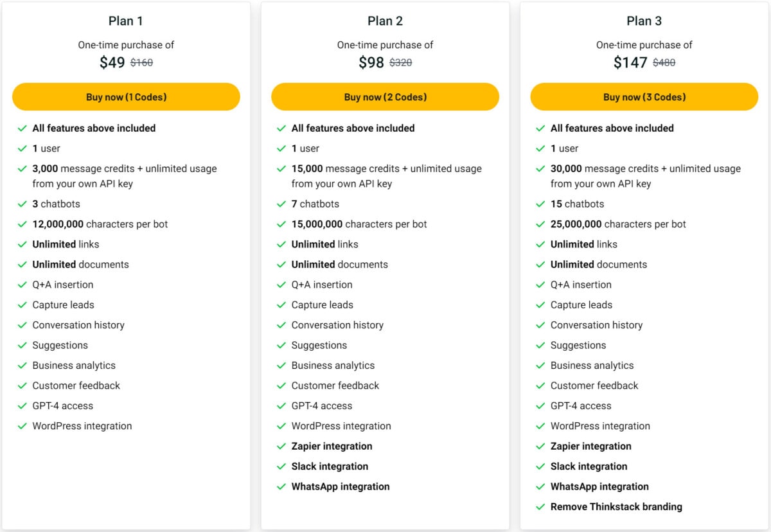The image size is (771, 532).
Task: Toggle the checkmark for Conversation history in Plan 1
Action: point(22,325)
